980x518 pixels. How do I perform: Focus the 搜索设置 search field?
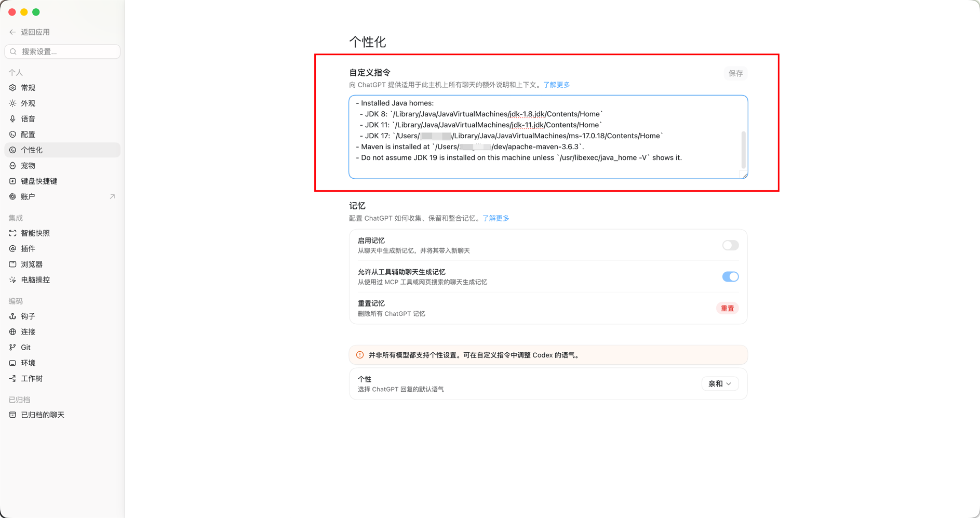62,51
